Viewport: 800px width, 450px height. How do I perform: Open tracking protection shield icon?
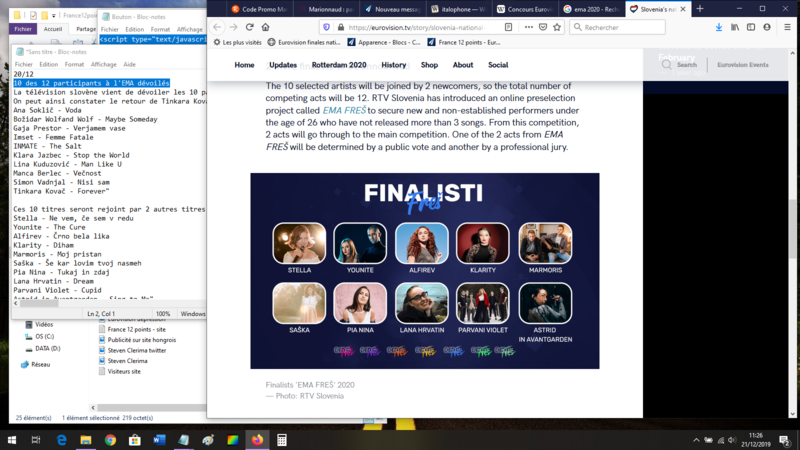327,27
